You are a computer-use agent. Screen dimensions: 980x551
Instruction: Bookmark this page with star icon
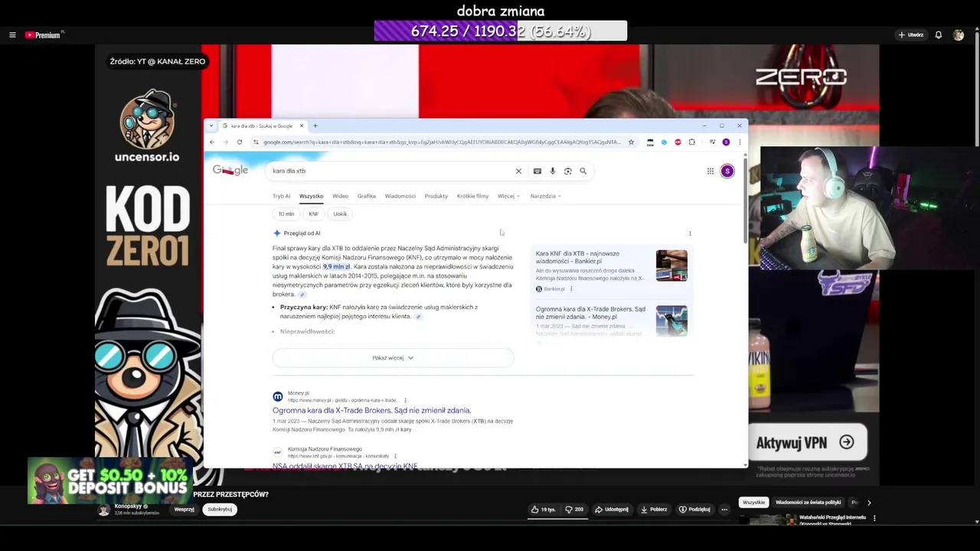631,142
